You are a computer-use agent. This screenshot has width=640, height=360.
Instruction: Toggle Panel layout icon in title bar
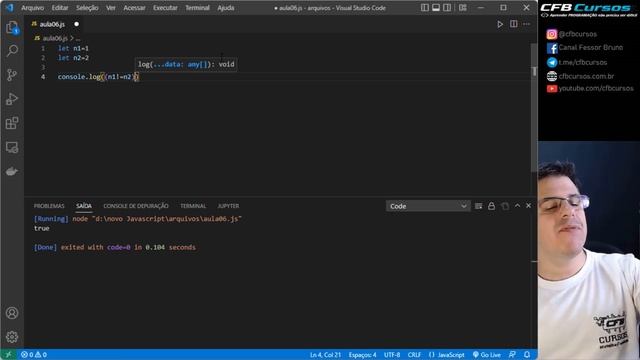tap(436, 8)
